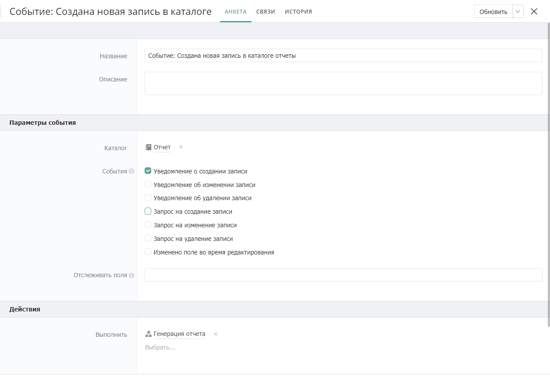Uncheck Уведомление о создании записи
Viewport: 550px width, 392px height.
point(148,171)
